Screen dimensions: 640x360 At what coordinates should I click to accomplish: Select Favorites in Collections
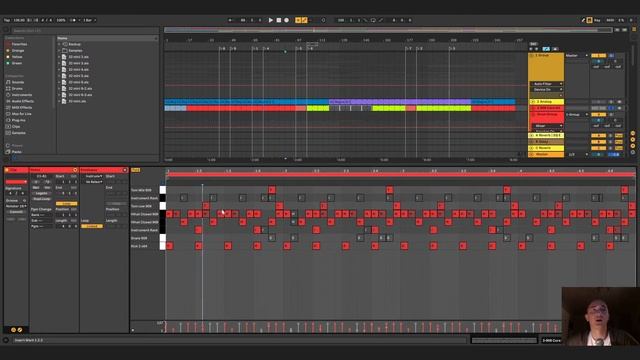coord(19,44)
